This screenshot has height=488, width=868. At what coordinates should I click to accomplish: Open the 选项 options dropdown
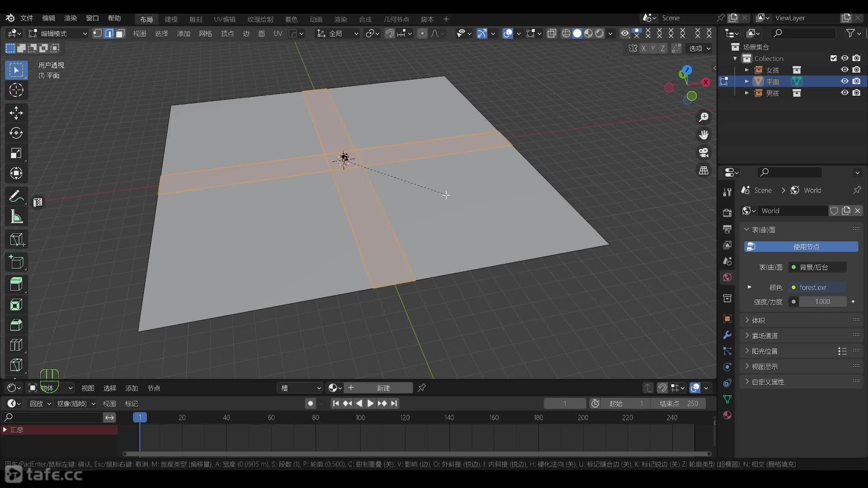click(699, 48)
